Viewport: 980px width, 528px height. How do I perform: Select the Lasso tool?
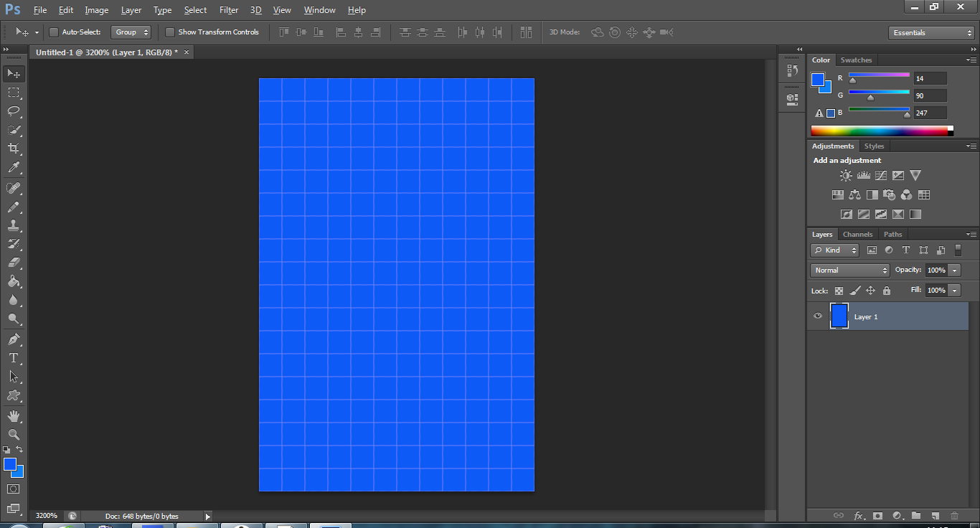[x=13, y=111]
